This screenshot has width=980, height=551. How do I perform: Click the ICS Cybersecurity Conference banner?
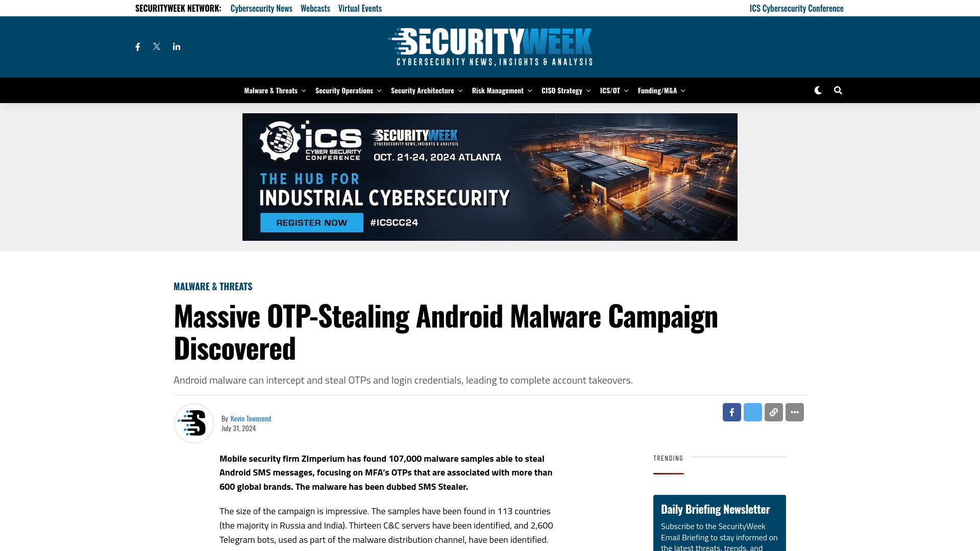coord(489,176)
